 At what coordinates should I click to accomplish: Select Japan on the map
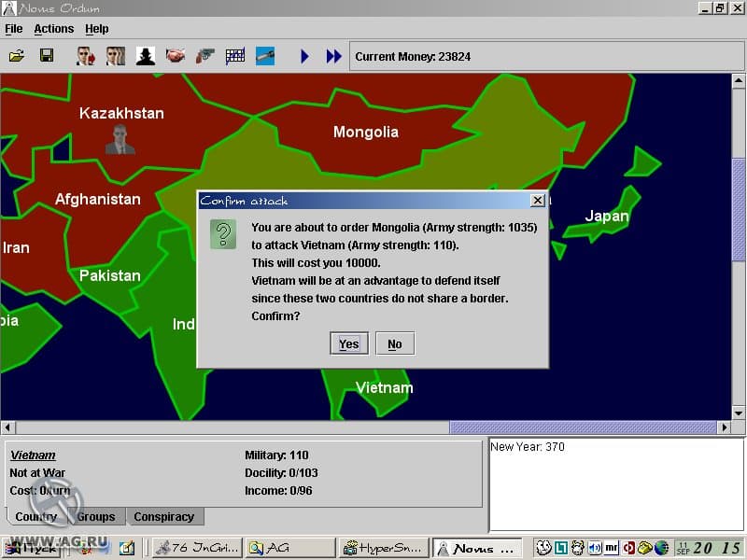[x=607, y=217]
